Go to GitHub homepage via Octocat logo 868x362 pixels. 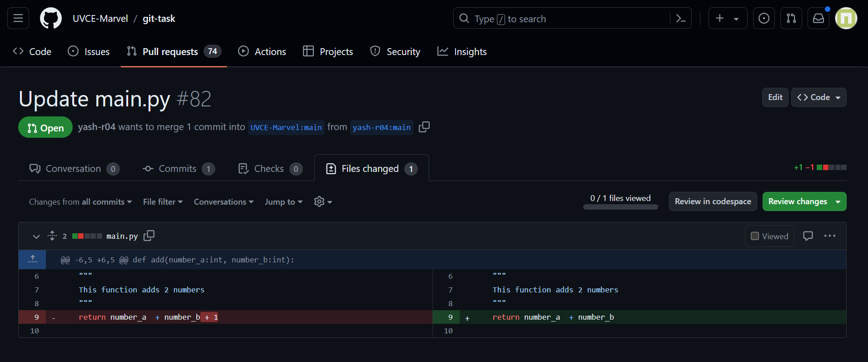tap(51, 18)
